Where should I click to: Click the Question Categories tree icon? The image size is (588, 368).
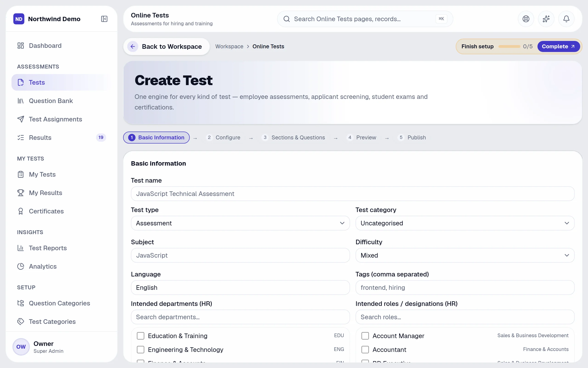(x=21, y=303)
